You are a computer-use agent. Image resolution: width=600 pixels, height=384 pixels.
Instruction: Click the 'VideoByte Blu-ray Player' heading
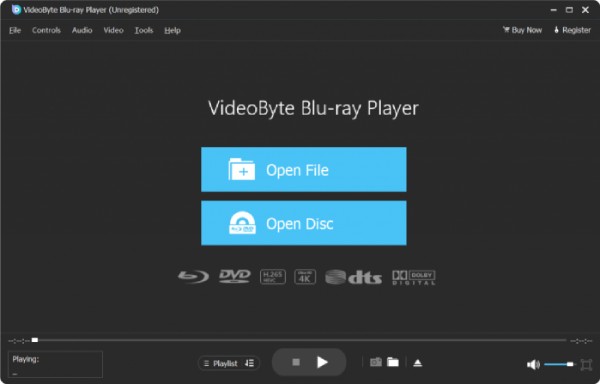point(313,108)
